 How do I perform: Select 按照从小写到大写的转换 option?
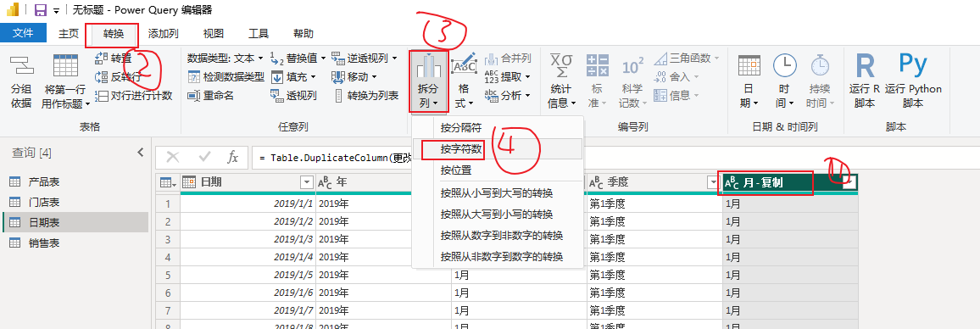[498, 192]
